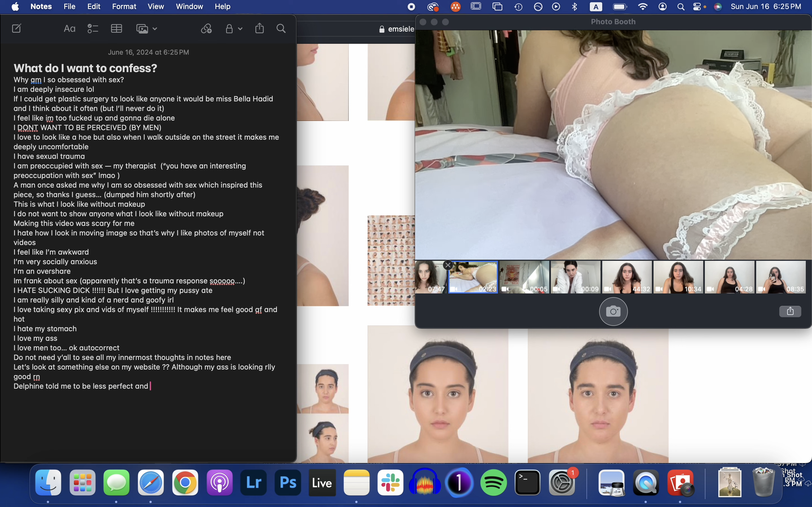Remove the selected 02:23 video thumbnail
Image resolution: width=812 pixels, height=507 pixels.
(448, 265)
